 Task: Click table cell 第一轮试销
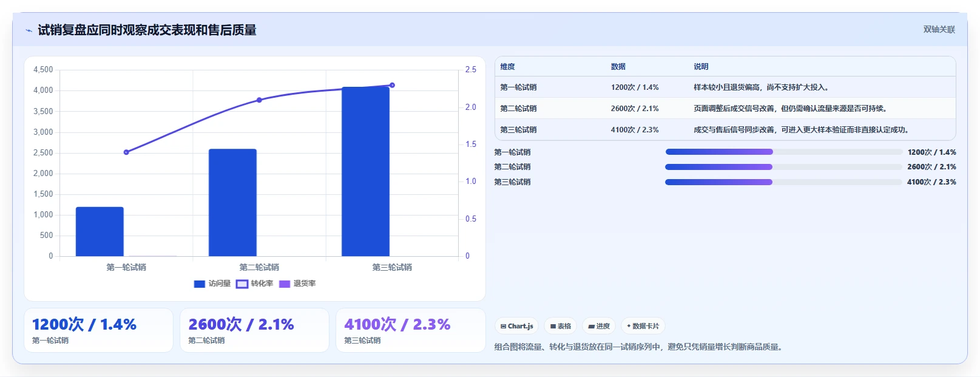click(x=518, y=87)
